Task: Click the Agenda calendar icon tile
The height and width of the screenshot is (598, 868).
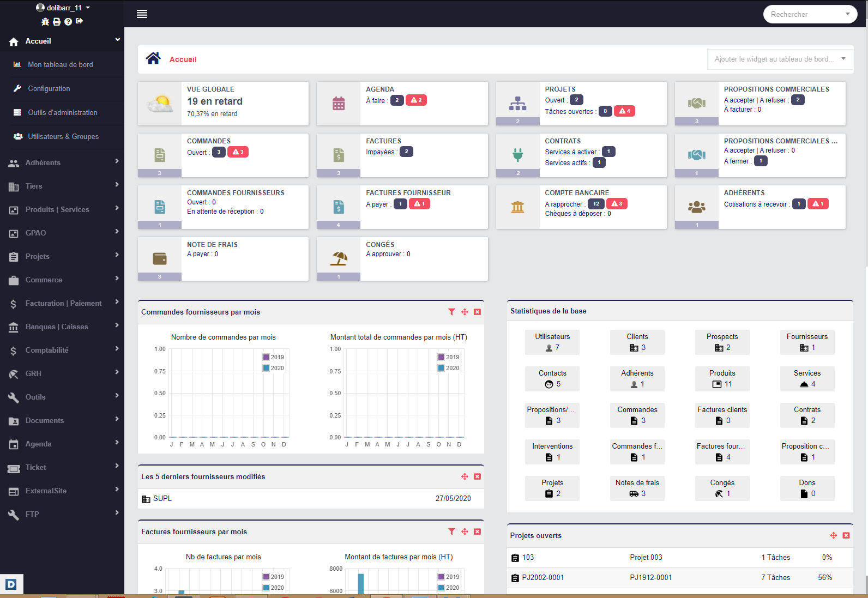Action: click(x=339, y=103)
